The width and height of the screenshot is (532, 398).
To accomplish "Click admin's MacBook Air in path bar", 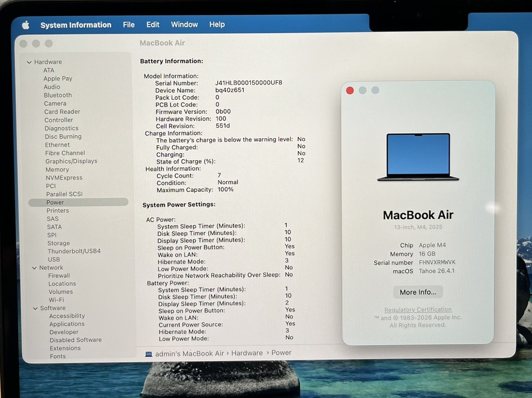I will [190, 353].
